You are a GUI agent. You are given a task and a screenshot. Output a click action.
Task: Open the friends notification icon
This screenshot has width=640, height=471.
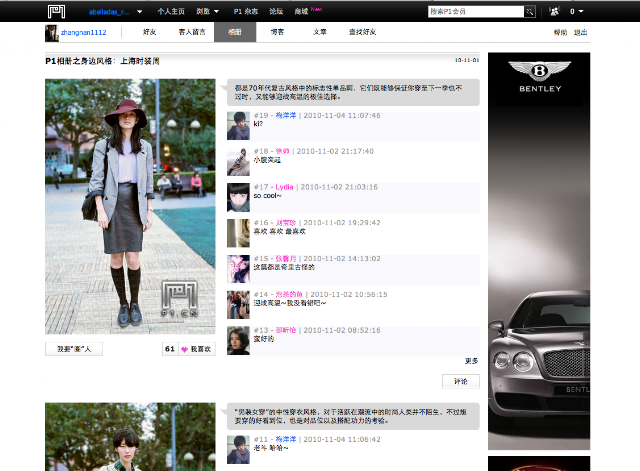pos(554,11)
